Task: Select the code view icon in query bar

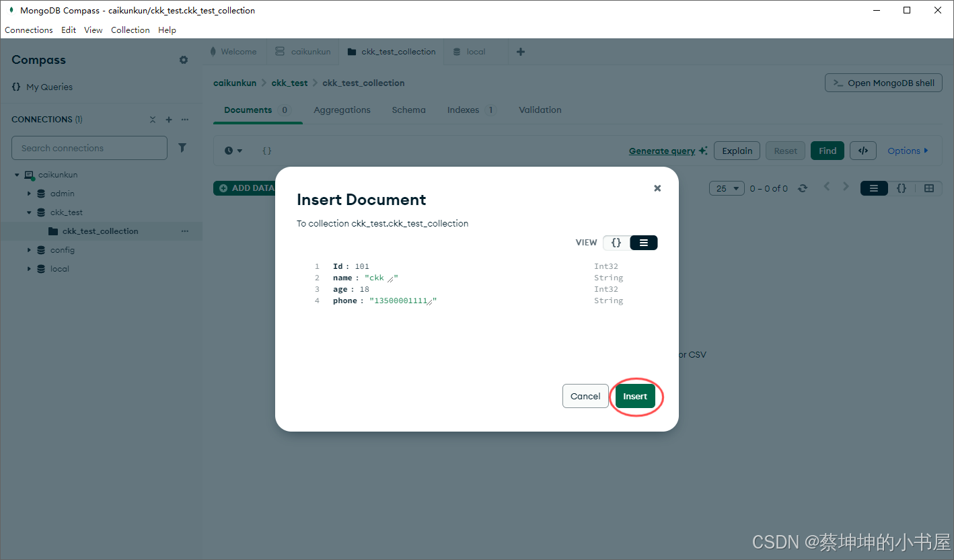Action: coord(863,150)
